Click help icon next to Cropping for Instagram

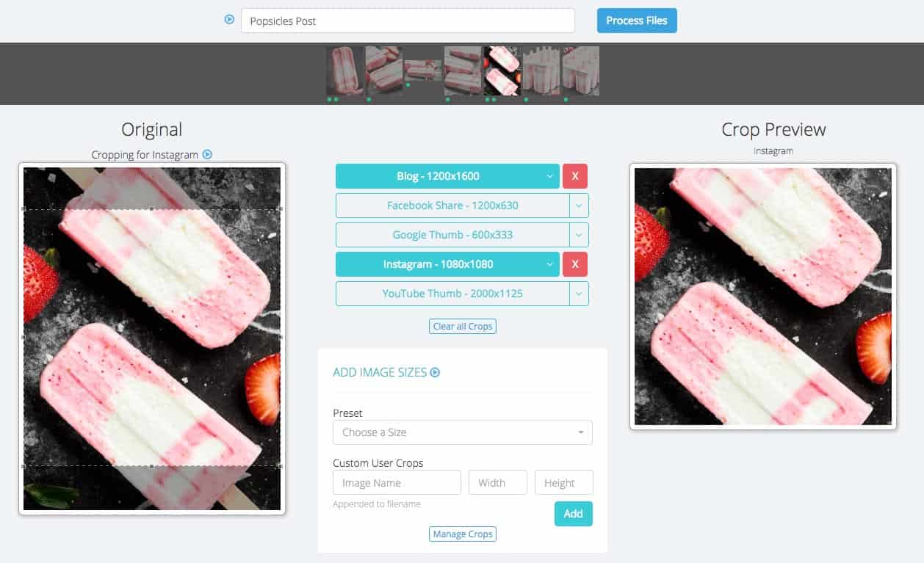[207, 154]
